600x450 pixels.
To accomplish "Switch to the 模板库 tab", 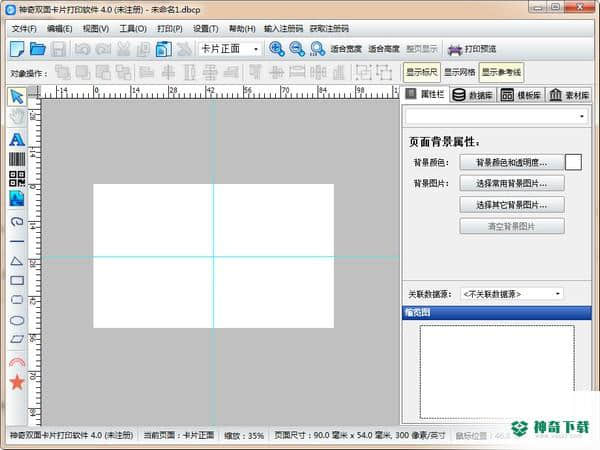I will [x=521, y=95].
